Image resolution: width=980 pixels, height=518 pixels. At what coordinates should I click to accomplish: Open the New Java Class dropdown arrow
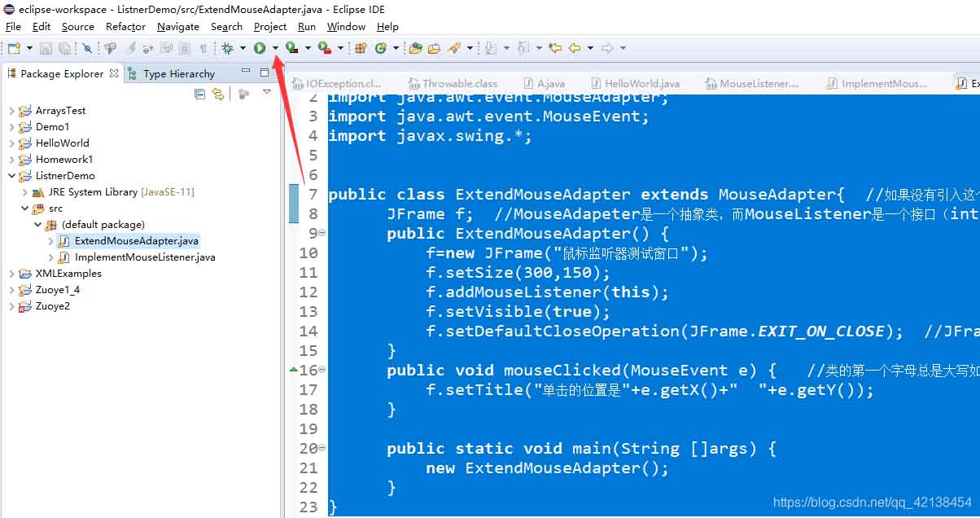pyautogui.click(x=396, y=48)
